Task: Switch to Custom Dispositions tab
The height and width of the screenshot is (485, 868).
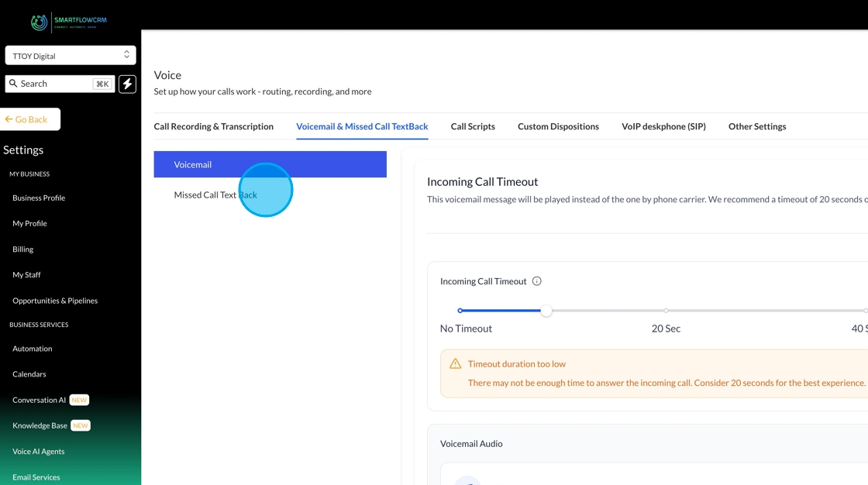Action: pyautogui.click(x=558, y=126)
